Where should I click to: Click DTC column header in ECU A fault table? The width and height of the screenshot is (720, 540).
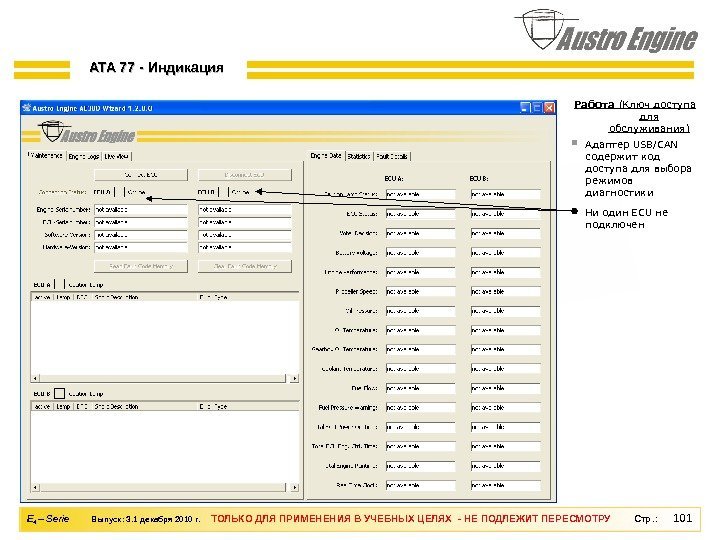pyautogui.click(x=82, y=297)
